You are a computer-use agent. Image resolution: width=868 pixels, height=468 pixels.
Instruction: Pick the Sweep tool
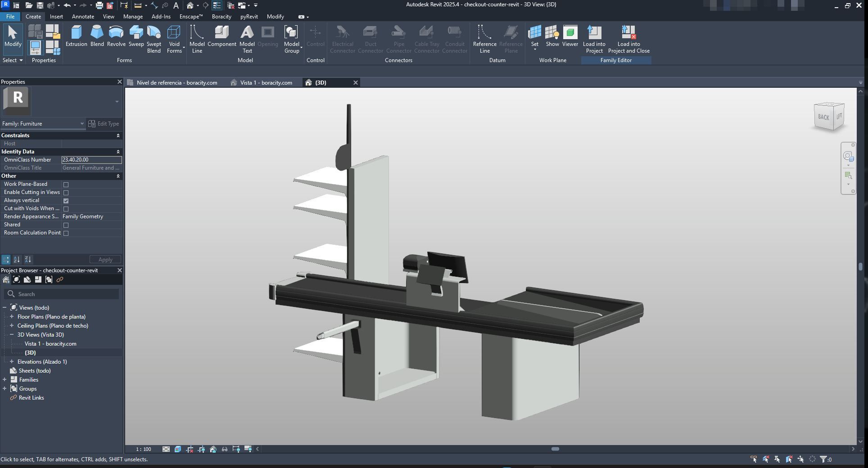click(x=136, y=36)
